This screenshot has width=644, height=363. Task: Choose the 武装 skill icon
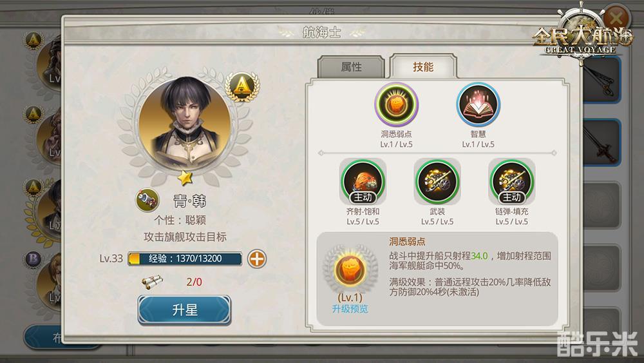437,182
